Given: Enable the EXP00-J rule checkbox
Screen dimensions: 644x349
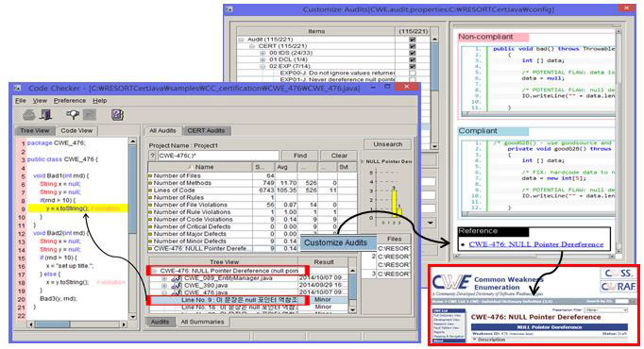Looking at the screenshot, I should (x=413, y=73).
